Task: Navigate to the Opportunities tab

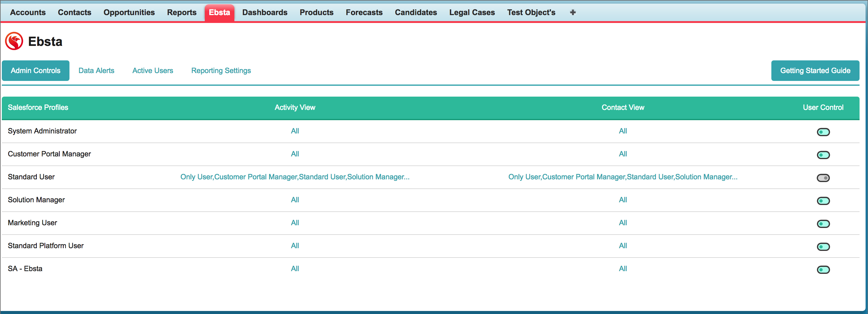Action: point(129,12)
